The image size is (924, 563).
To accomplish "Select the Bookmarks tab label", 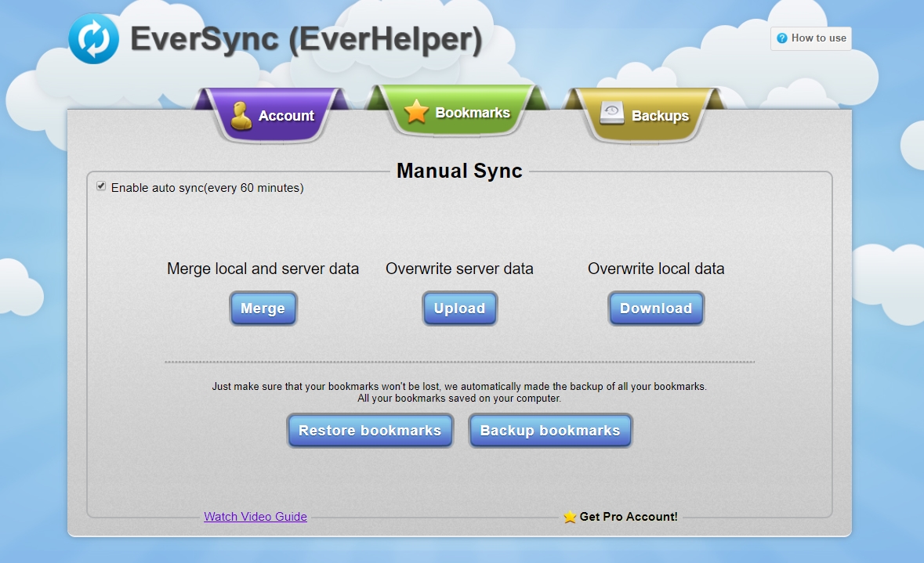I will [x=472, y=113].
